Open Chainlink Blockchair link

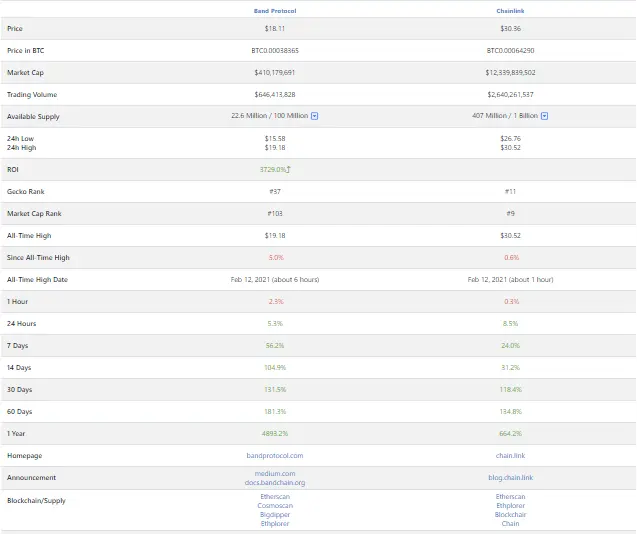point(510,514)
